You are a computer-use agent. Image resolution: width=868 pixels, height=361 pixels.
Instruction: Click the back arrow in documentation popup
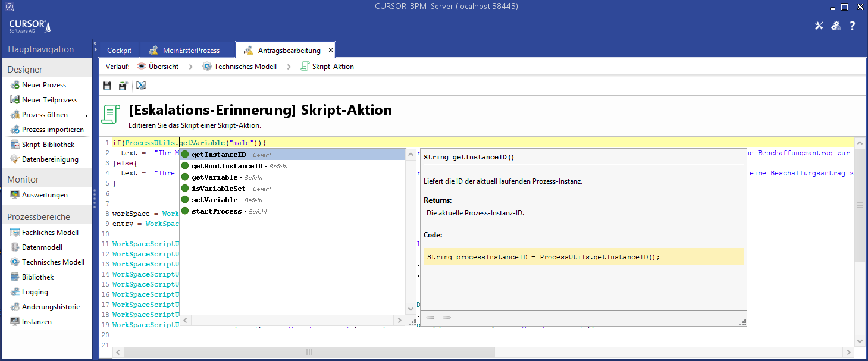point(431,318)
